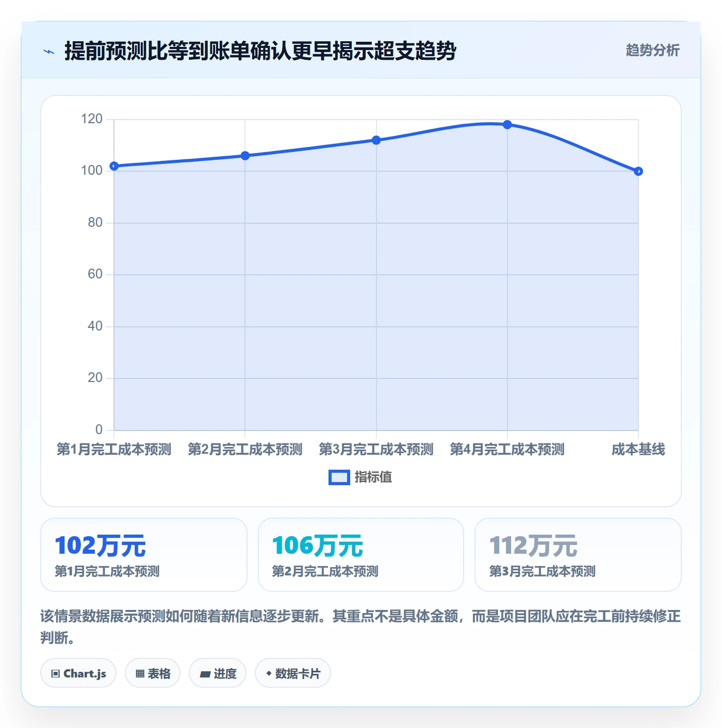Viewport: 722px width, 728px height.
Task: Click the data point for 第1月完工成本预测
Action: (x=114, y=166)
